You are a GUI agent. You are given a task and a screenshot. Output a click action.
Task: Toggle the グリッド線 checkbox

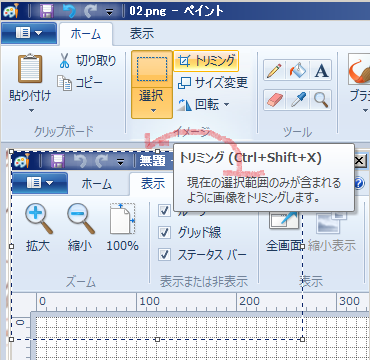(x=164, y=233)
